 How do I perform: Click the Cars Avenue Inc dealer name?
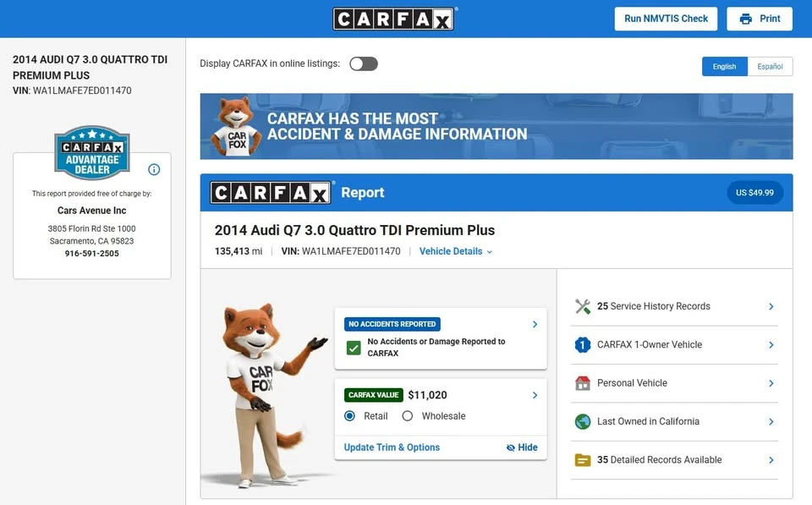91,211
